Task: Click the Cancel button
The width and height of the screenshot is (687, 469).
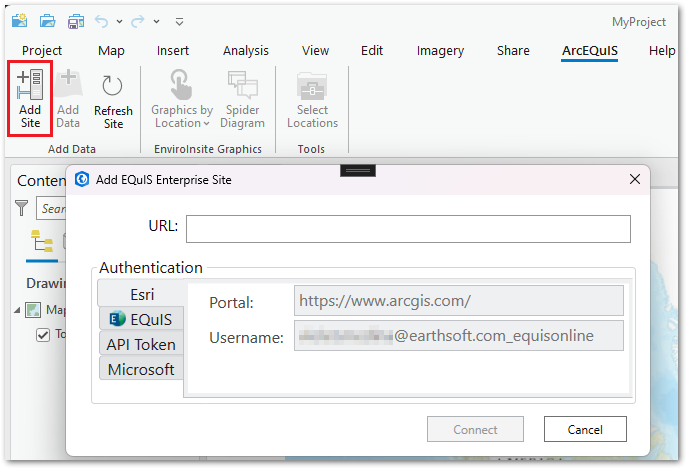Action: point(585,429)
